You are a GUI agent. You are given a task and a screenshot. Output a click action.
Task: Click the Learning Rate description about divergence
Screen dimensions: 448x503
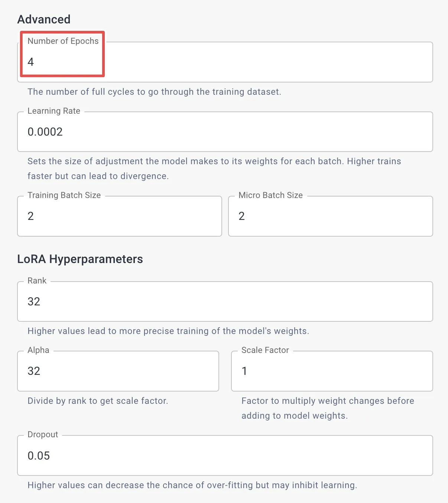pyautogui.click(x=214, y=169)
